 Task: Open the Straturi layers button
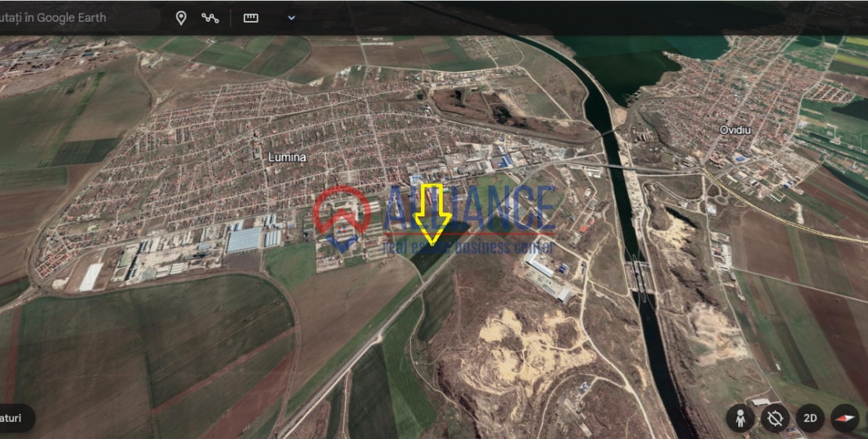click(x=16, y=418)
